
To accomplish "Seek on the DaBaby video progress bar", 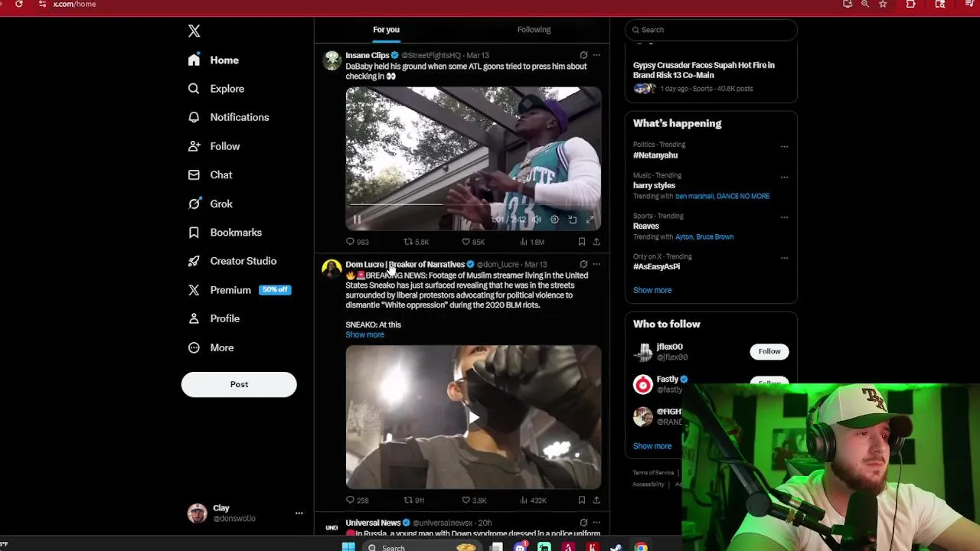I will point(473,205).
